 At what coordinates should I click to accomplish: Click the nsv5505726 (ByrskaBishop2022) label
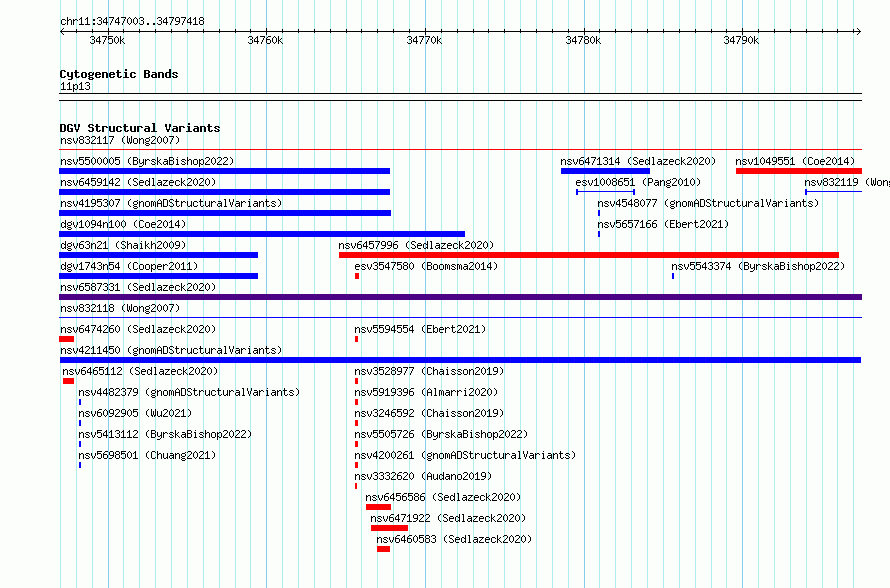click(441, 434)
